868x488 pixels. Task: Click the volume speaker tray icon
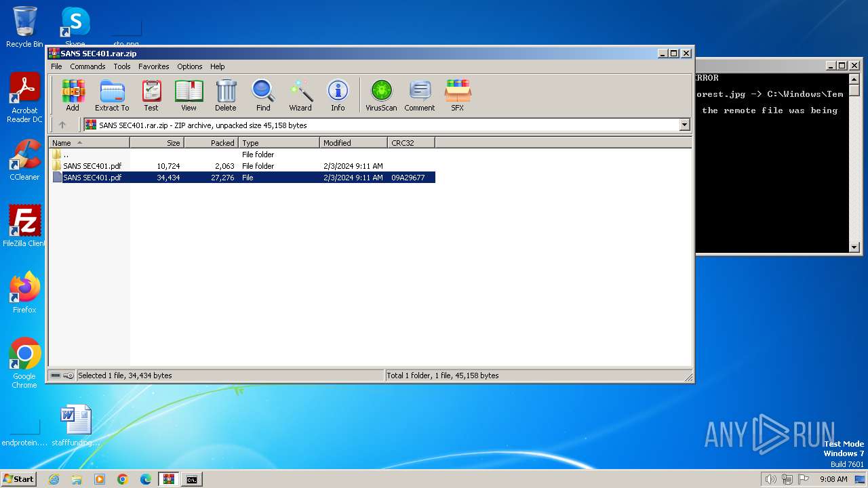pos(770,479)
